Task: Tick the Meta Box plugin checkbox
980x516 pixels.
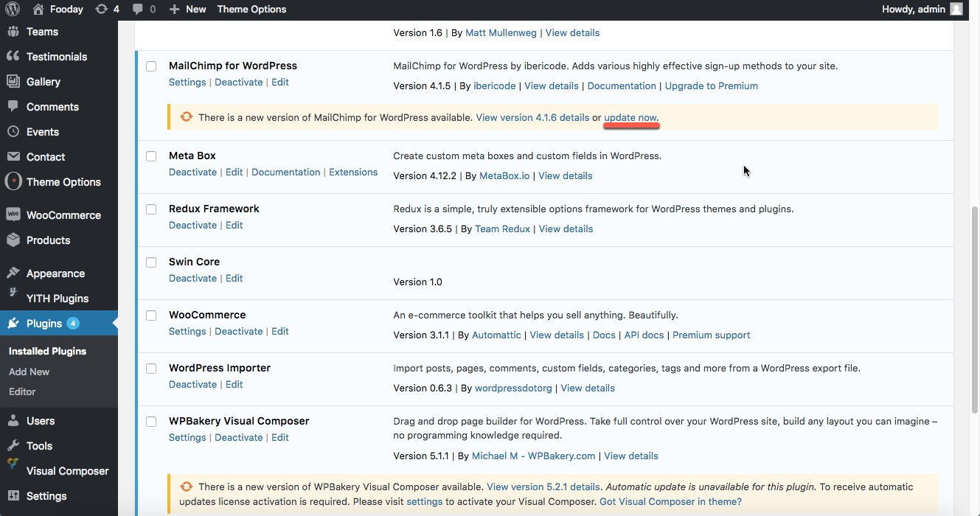Action: pyautogui.click(x=151, y=156)
